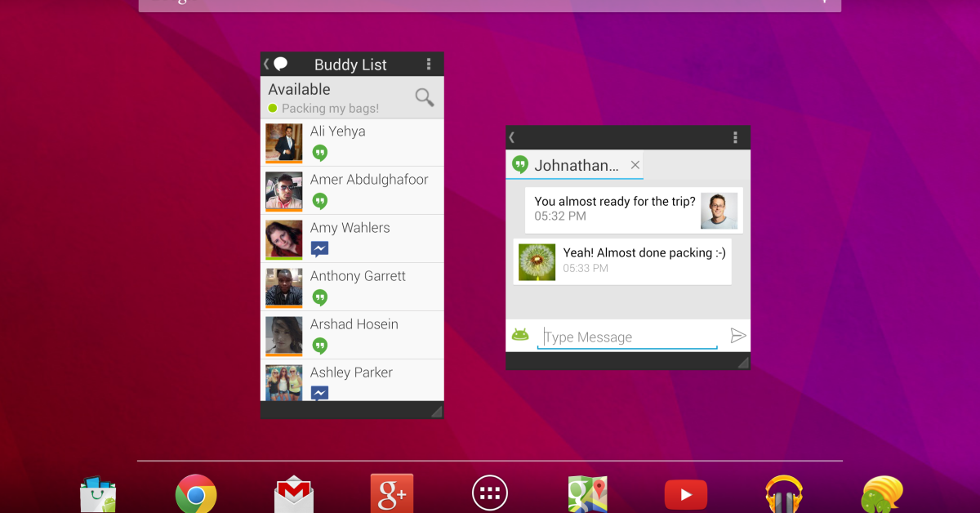
Task: Click the Android account icon beside message field
Action: pos(520,335)
